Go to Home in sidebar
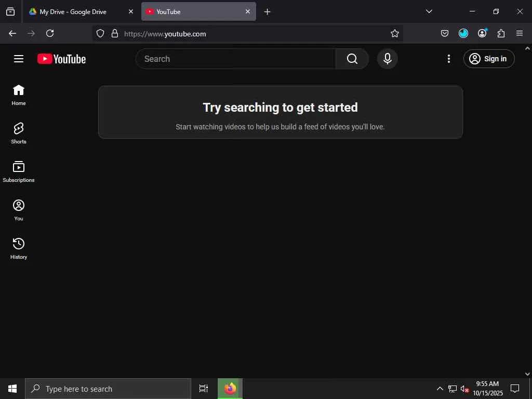This screenshot has height=399, width=532. [x=19, y=95]
